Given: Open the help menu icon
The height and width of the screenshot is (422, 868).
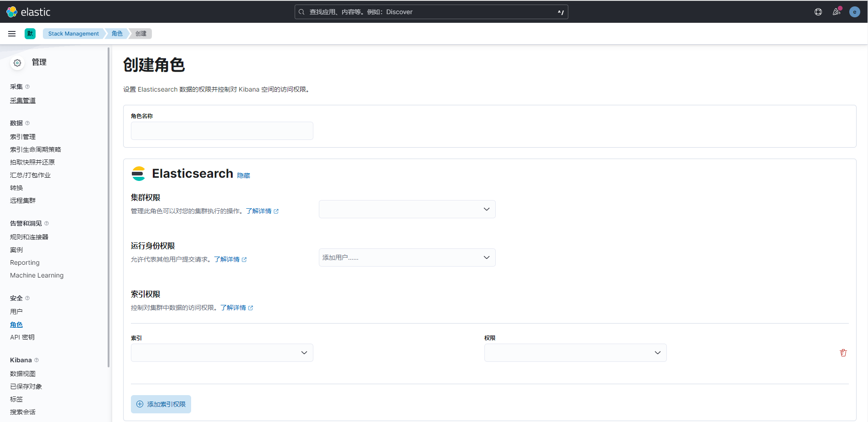Looking at the screenshot, I should point(818,12).
